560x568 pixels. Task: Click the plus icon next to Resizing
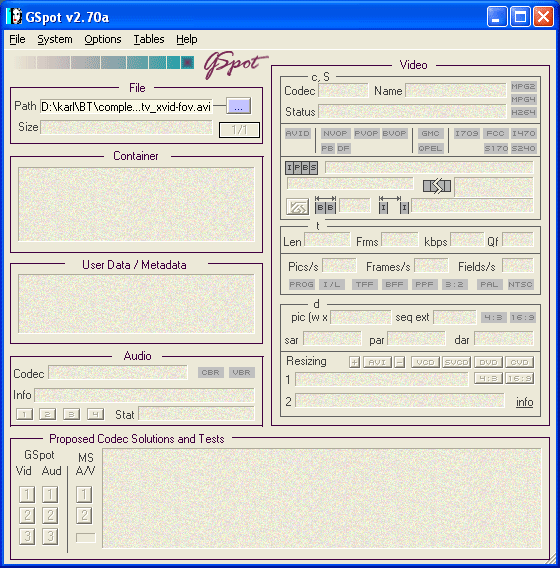pos(354,362)
